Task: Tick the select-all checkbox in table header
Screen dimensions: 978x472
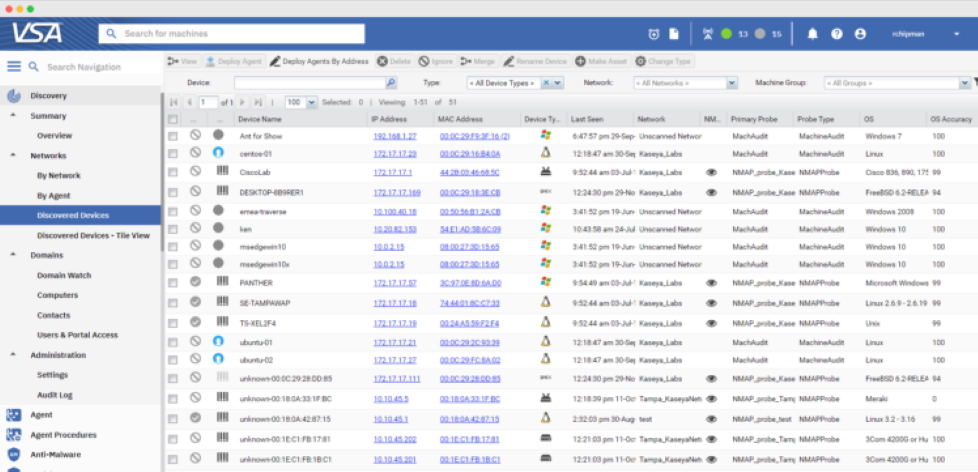Action: point(173,119)
